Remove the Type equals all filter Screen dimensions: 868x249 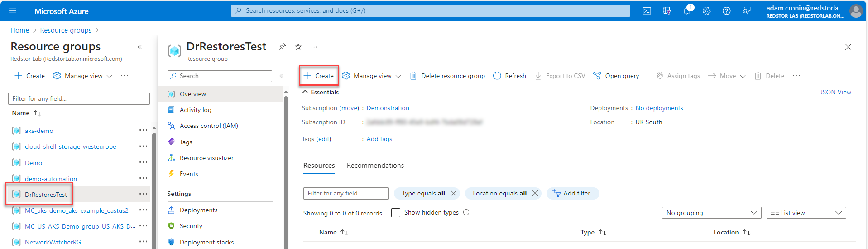453,193
